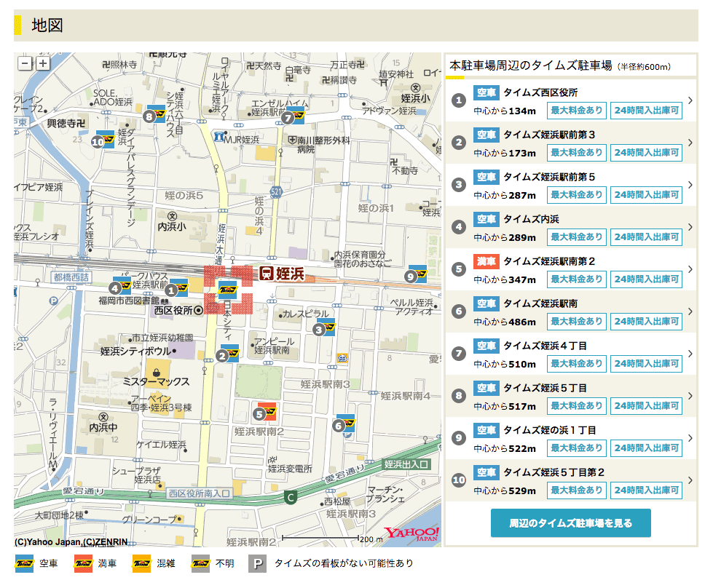713x588 pixels.
Task: Click list number 10 circle badge
Action: click(459, 480)
